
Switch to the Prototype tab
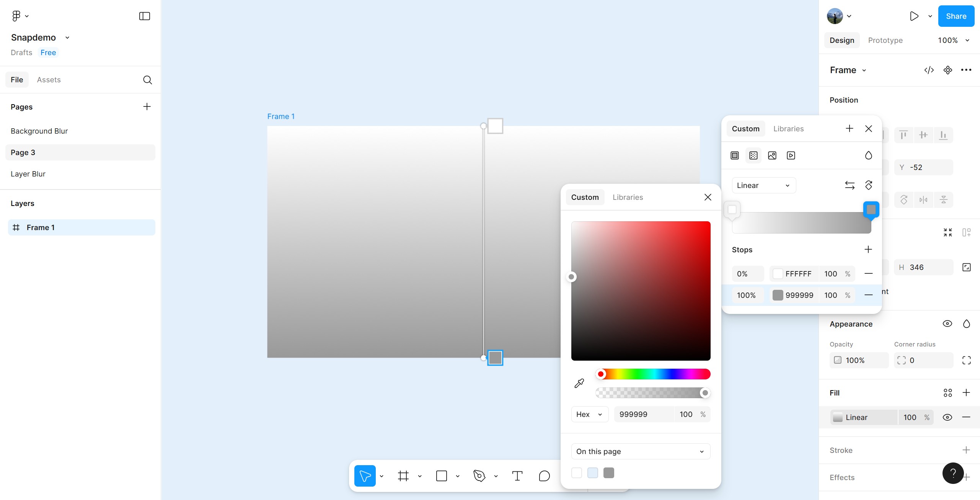(885, 40)
